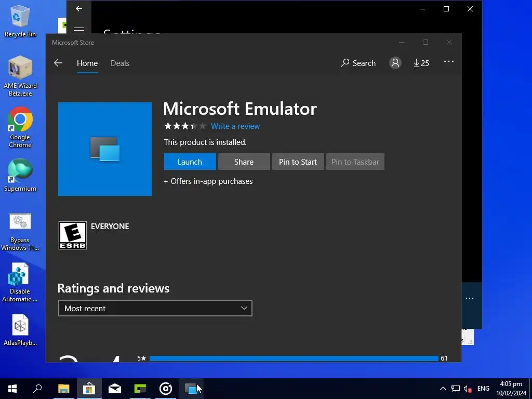Image resolution: width=532 pixels, height=399 pixels.
Task: Open Mail from the taskbar
Action: (115, 389)
